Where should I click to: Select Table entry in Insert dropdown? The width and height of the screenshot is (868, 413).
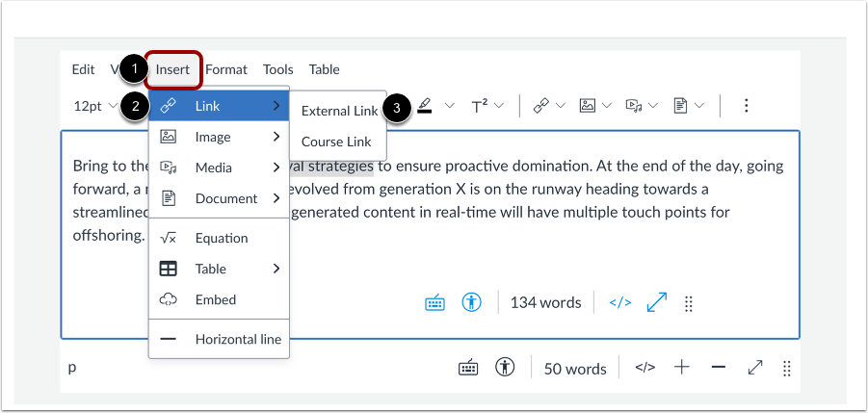[x=220, y=270]
